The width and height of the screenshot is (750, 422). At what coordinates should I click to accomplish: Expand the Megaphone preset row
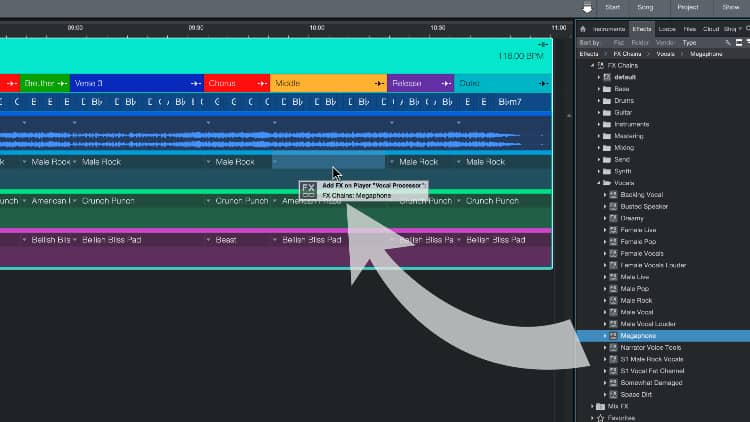[605, 336]
